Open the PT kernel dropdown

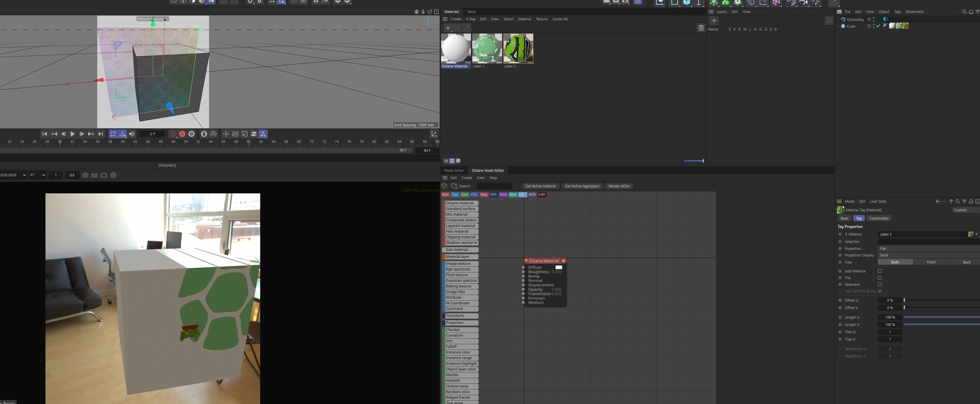click(38, 175)
